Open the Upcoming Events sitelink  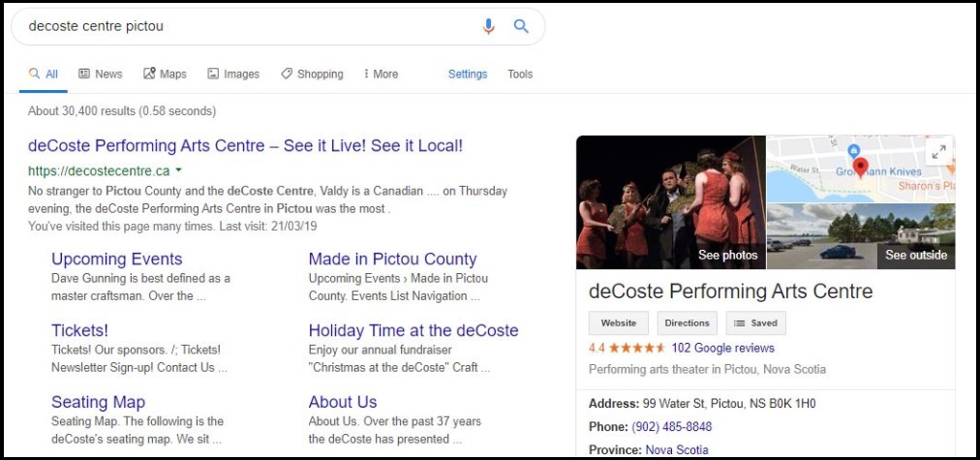click(x=117, y=259)
